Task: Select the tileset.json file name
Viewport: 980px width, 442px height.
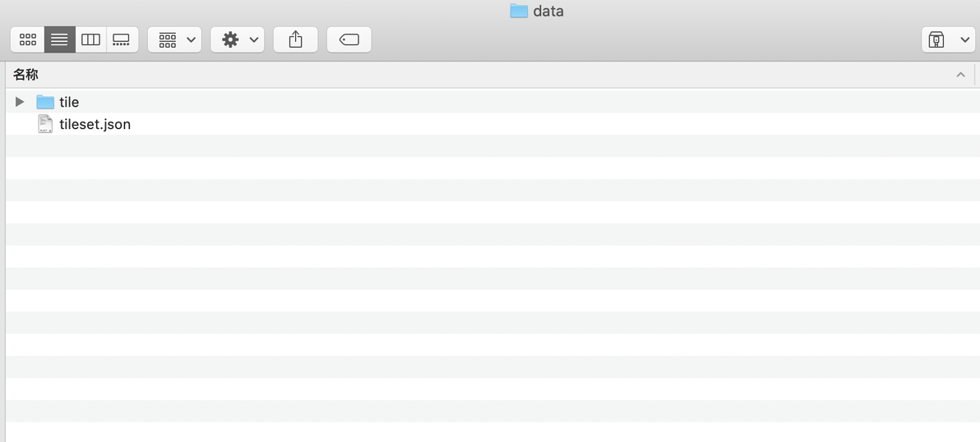Action: (95, 124)
